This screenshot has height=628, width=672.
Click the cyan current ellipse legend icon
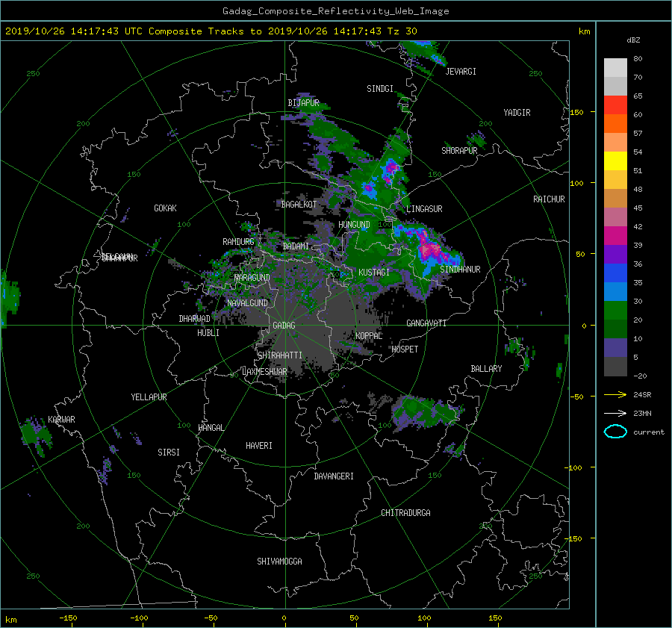(x=615, y=432)
